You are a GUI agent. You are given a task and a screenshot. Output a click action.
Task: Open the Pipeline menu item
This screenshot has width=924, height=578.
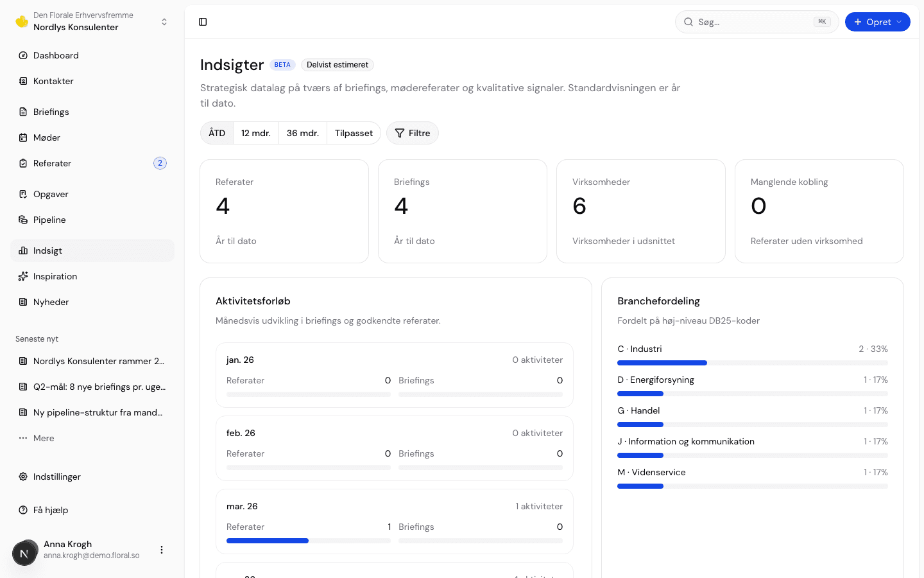tap(92, 220)
